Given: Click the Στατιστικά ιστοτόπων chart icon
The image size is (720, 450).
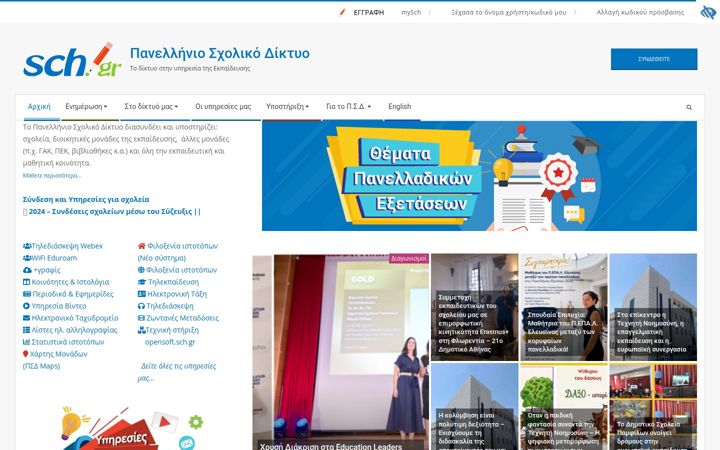Looking at the screenshot, I should (26, 342).
